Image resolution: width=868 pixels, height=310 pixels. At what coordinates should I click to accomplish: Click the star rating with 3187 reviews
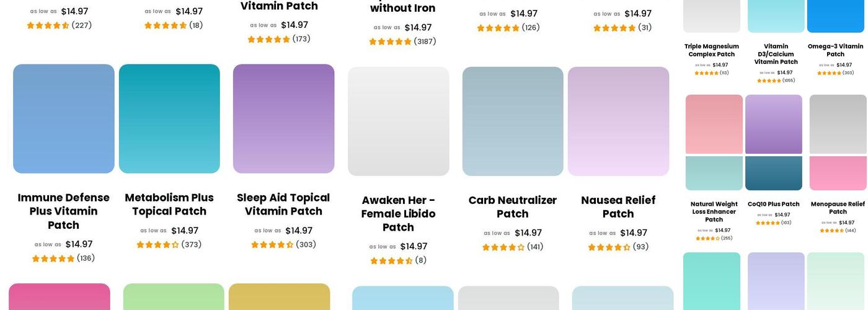(390, 42)
